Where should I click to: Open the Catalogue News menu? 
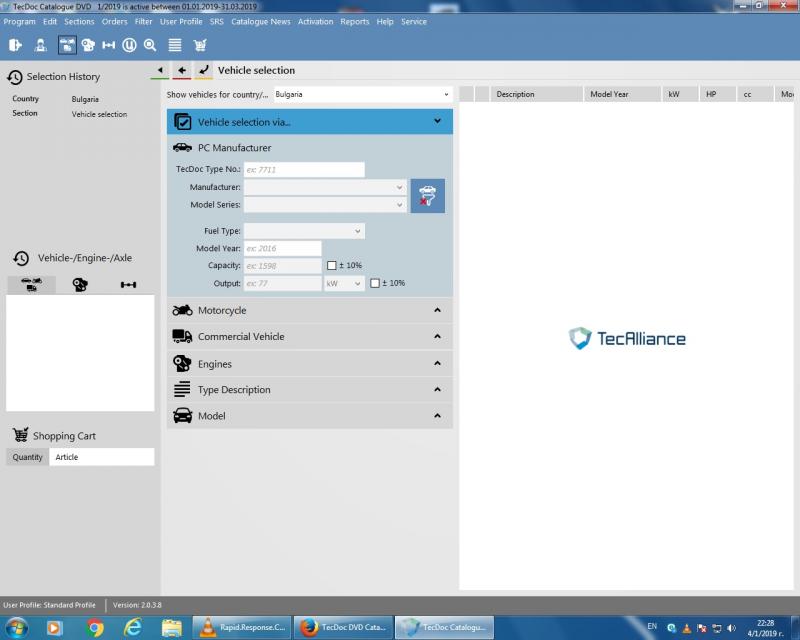(x=261, y=21)
